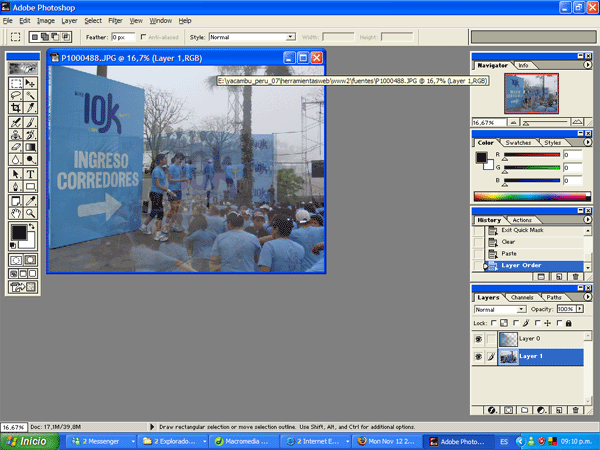The height and width of the screenshot is (450, 600).
Task: Select the Type tool
Action: (30, 174)
